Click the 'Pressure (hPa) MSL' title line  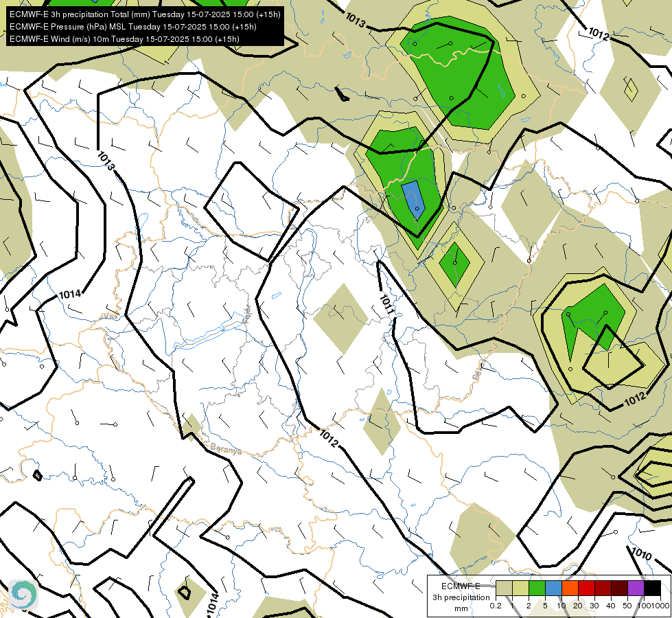pos(133,27)
